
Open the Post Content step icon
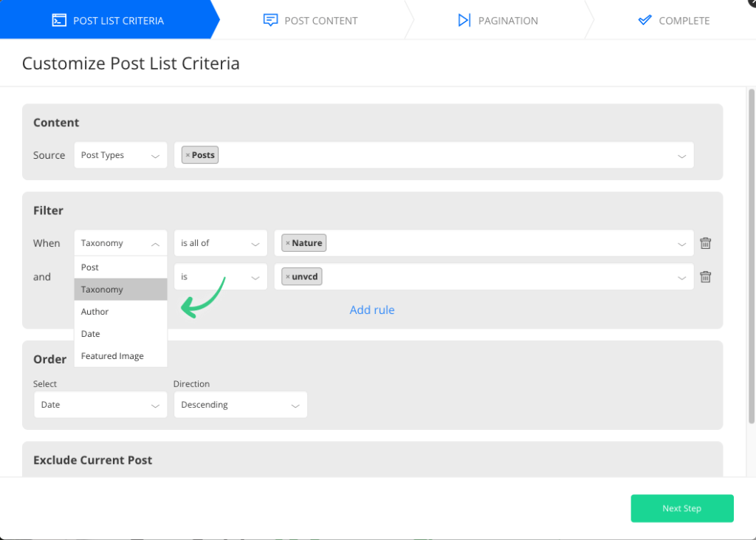(271, 20)
